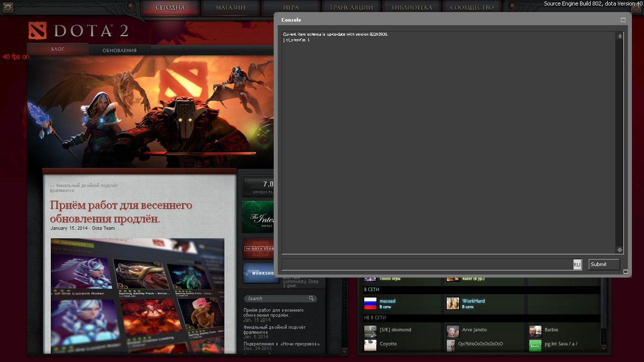The image size is (644, 362).
Task: Click the unique players counter banner
Action: (x=258, y=187)
